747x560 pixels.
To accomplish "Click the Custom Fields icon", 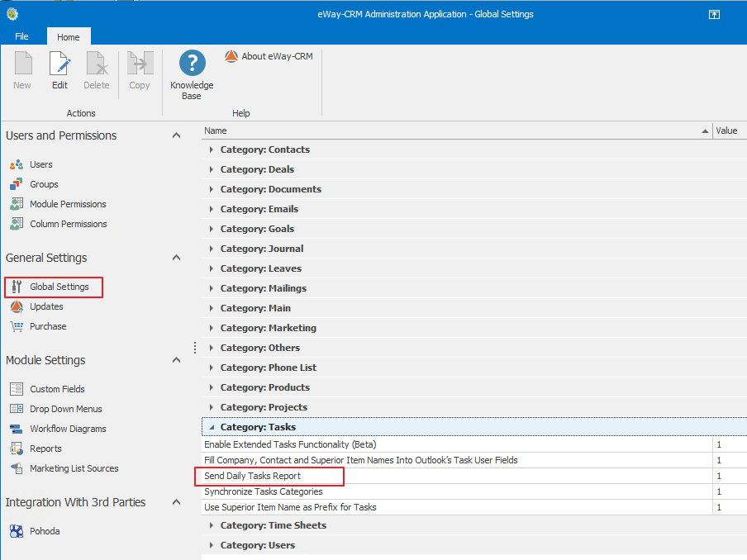I will tap(17, 389).
